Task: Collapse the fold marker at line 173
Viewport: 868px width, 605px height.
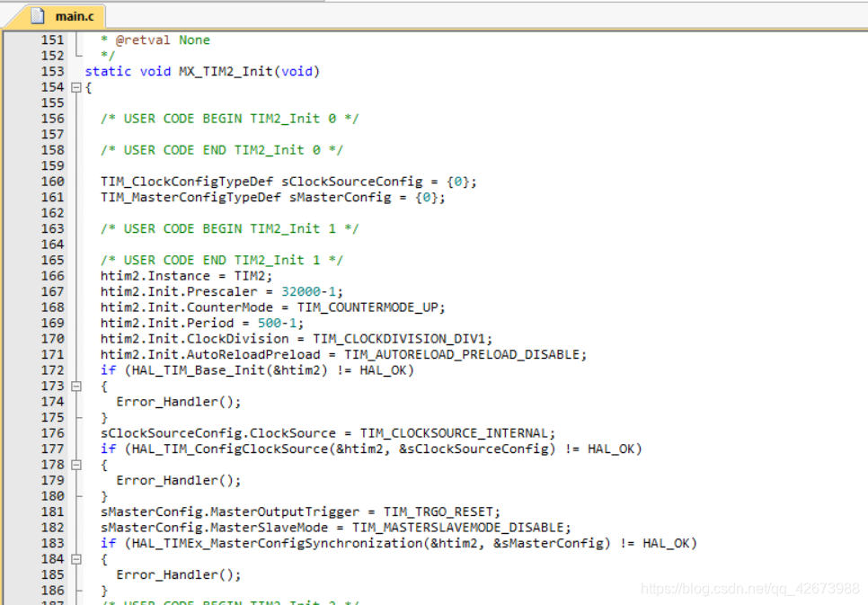Action: click(76, 387)
